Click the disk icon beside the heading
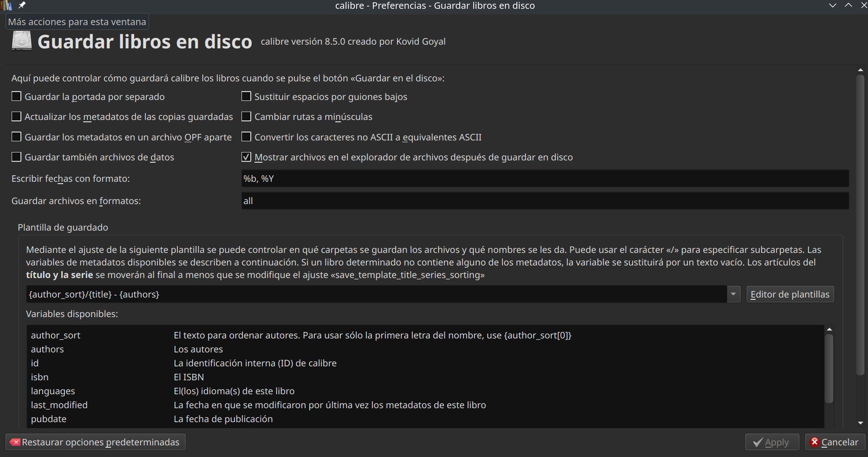Viewport: 868px width, 457px height. click(x=21, y=41)
